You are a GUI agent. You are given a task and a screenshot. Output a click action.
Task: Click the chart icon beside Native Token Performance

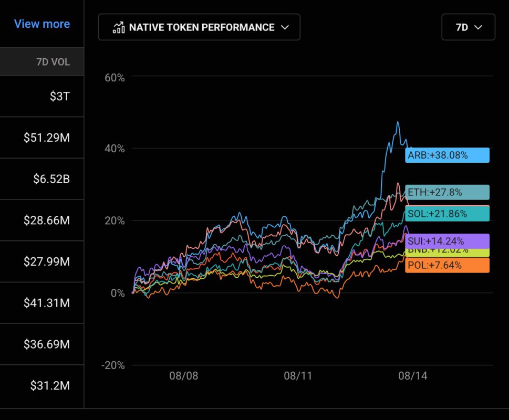(118, 27)
